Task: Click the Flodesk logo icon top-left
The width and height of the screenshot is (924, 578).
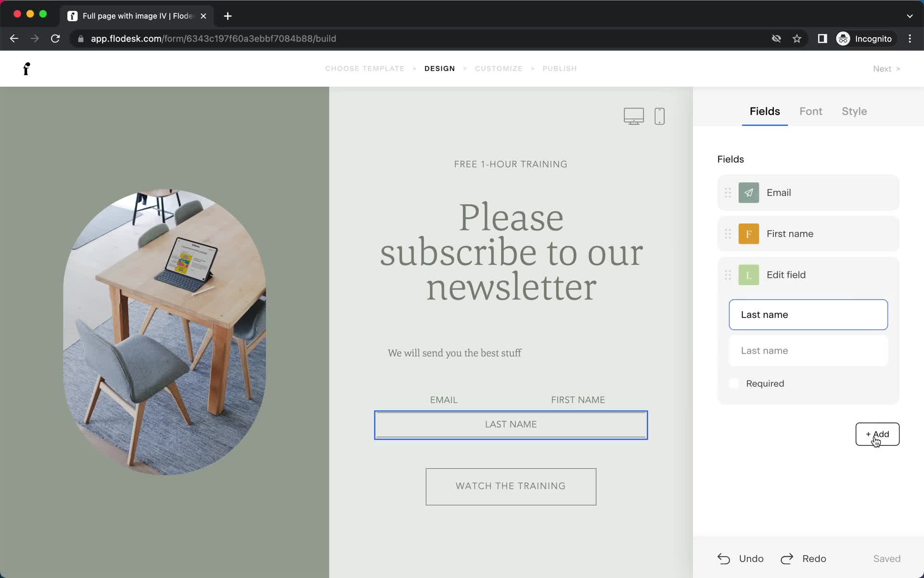Action: point(26,68)
